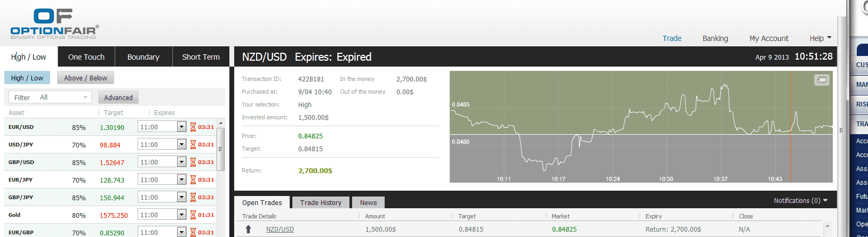868x237 pixels.
Task: Go to My Account page
Action: 769,38
